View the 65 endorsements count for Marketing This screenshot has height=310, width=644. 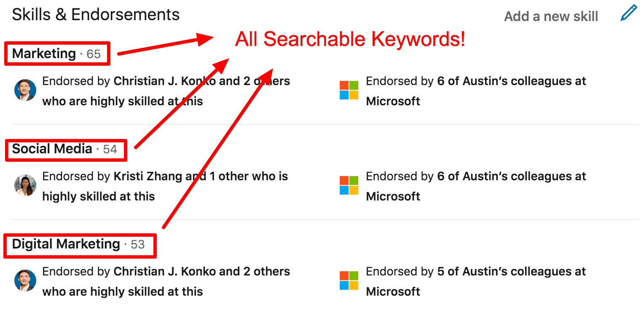[94, 54]
